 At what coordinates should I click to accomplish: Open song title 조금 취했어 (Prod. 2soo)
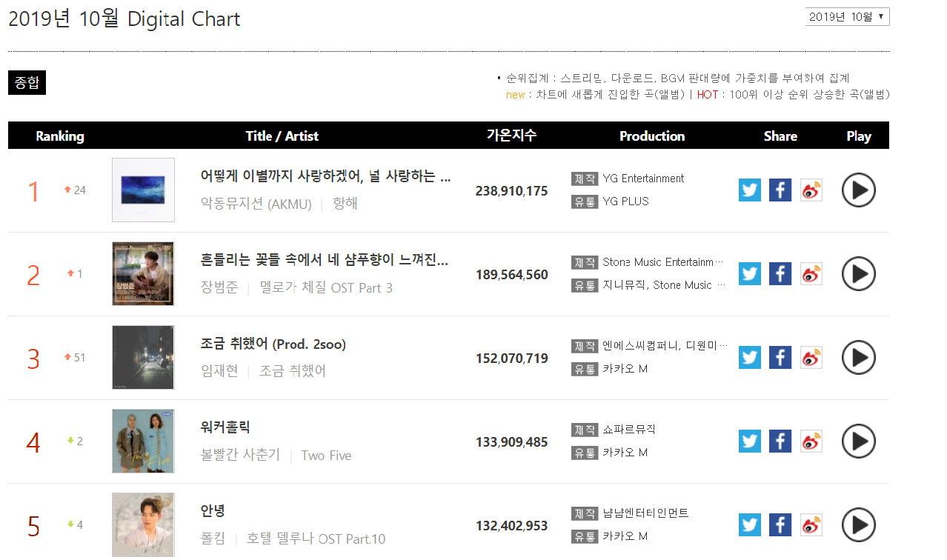(273, 344)
